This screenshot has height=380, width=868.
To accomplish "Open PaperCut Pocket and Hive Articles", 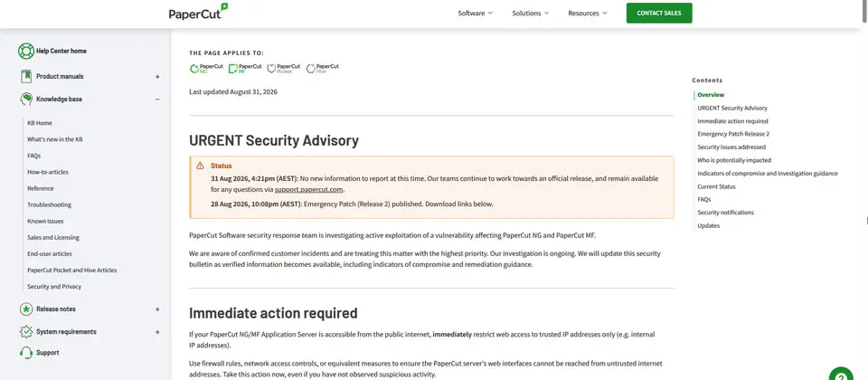I will click(x=72, y=271).
